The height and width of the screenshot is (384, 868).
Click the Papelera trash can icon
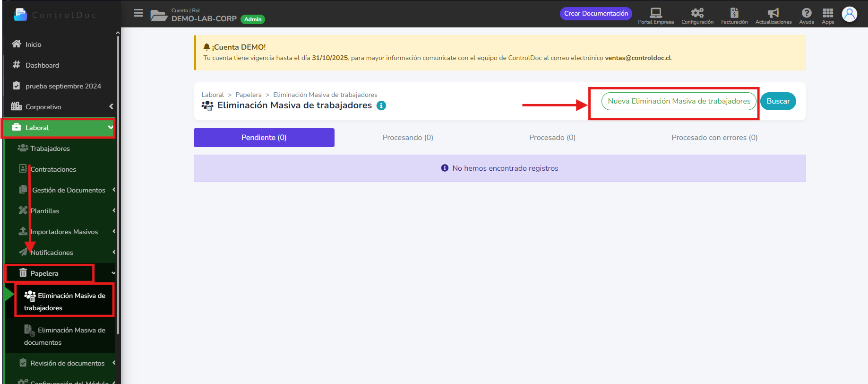point(23,272)
